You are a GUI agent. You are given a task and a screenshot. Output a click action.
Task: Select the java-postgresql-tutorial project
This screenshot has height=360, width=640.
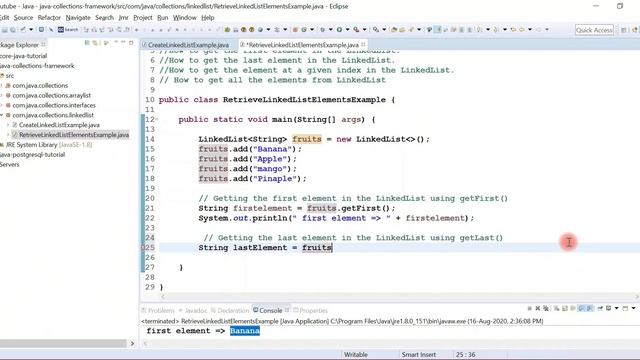click(33, 154)
